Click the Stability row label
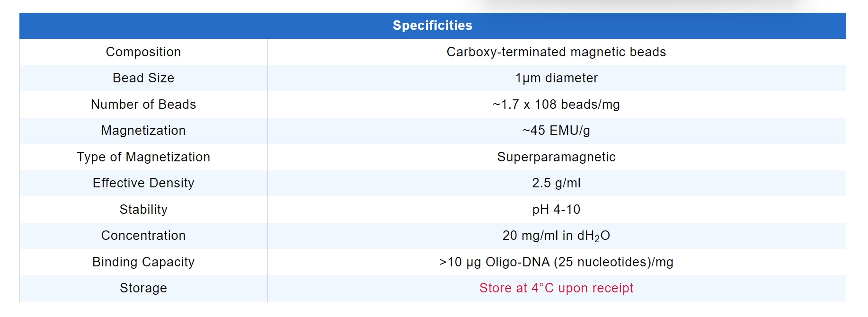Screen dimensions: 868x317 point(143,210)
